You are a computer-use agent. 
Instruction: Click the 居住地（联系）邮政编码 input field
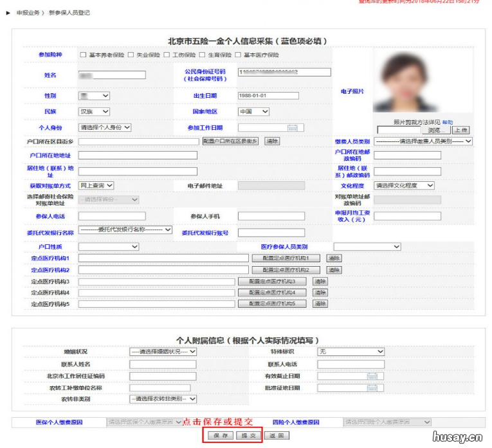click(407, 171)
